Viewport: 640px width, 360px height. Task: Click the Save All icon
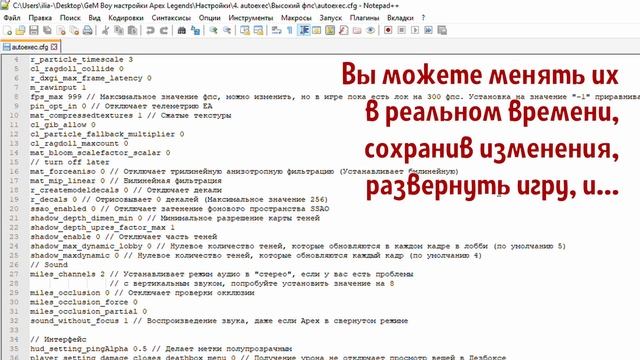coord(47,30)
